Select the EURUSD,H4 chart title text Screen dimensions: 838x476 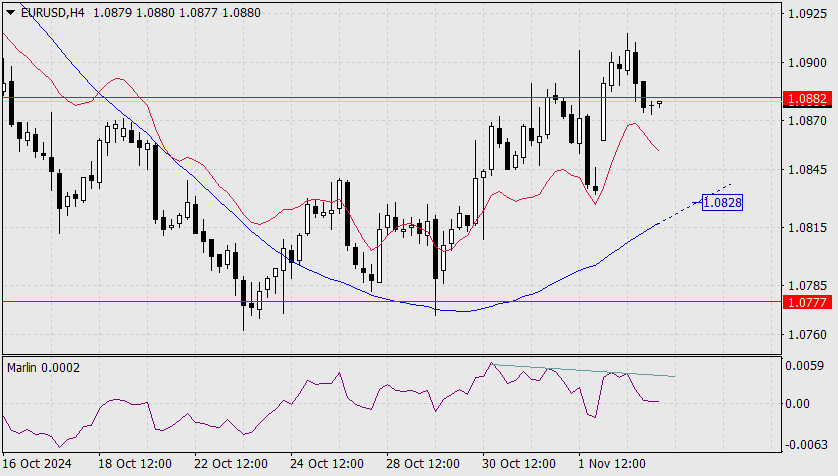[x=52, y=12]
